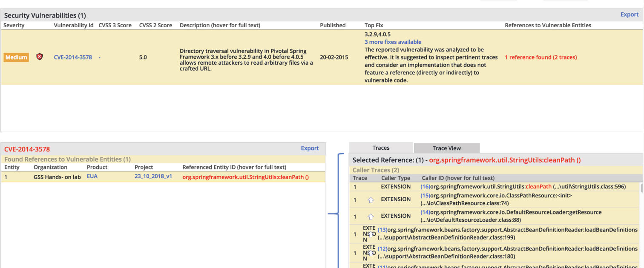The image size is (644, 268).
Task: Click the Top Fix column header
Action: click(374, 25)
